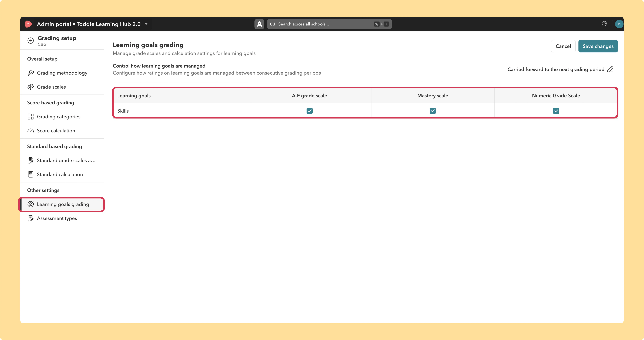This screenshot has width=644, height=340.
Task: Click Carried forward to the next grading period
Action: coord(556,69)
